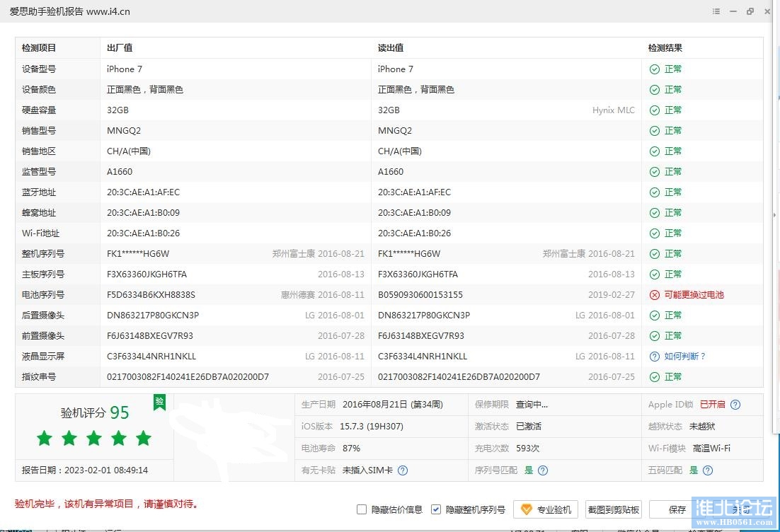780x532 pixels.
Task: Click help icon next to Apple ID锁
Action: tap(735, 405)
